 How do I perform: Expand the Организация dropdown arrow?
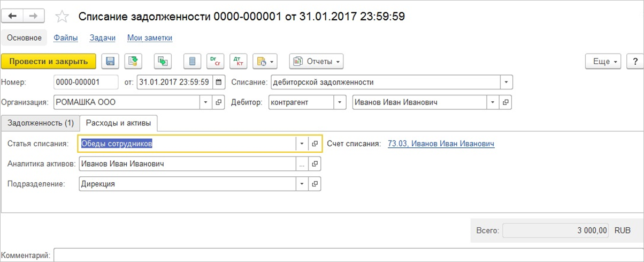point(206,102)
